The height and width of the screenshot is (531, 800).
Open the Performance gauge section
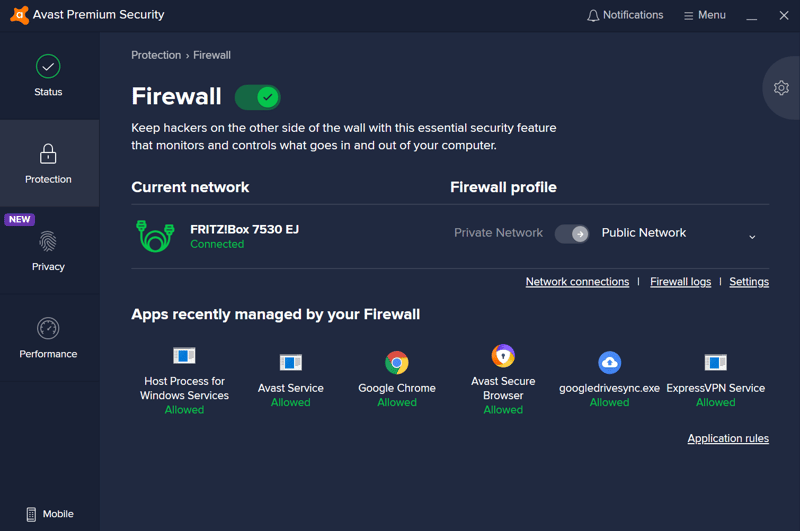48,329
